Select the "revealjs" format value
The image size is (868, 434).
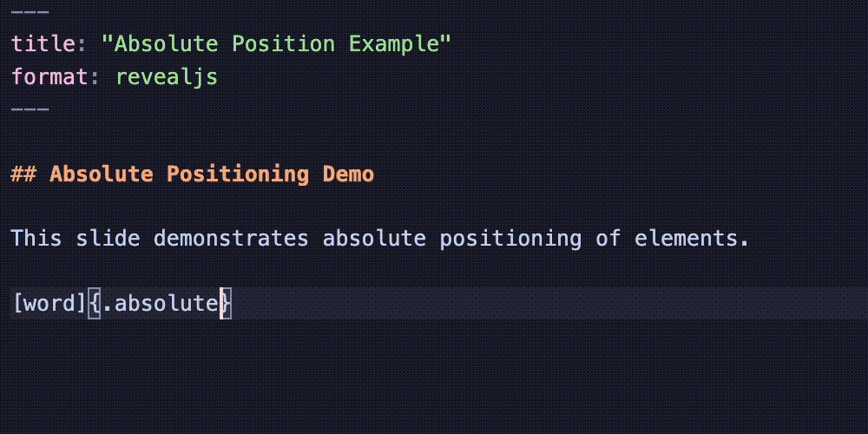coord(166,77)
